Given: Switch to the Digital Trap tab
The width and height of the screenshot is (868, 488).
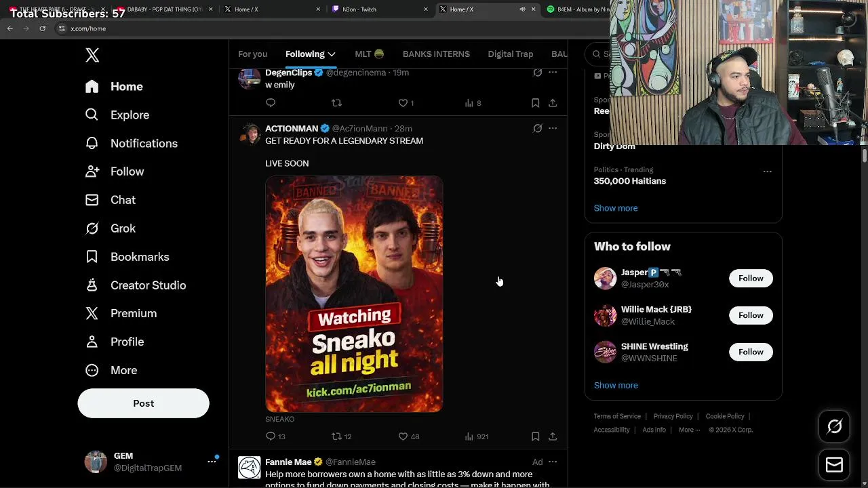Looking at the screenshot, I should tap(511, 54).
